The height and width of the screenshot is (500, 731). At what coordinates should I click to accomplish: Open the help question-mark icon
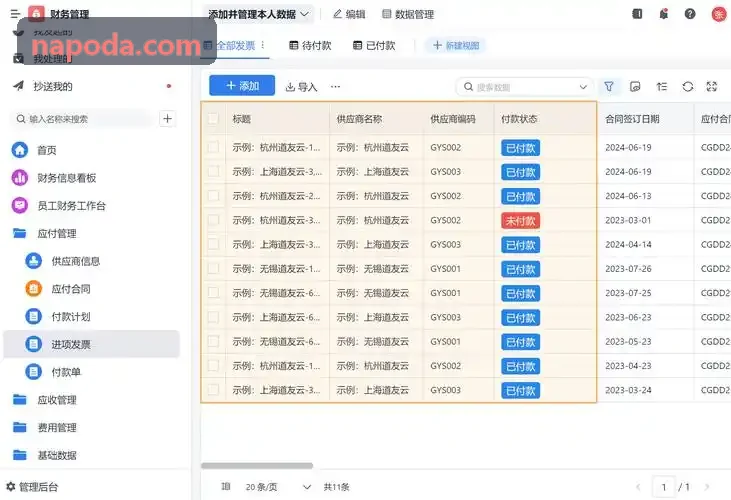pos(690,14)
